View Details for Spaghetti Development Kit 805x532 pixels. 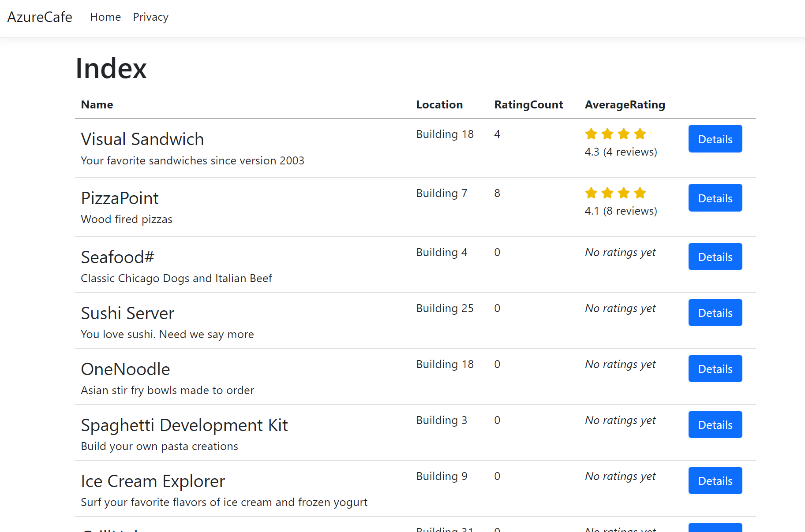click(715, 424)
